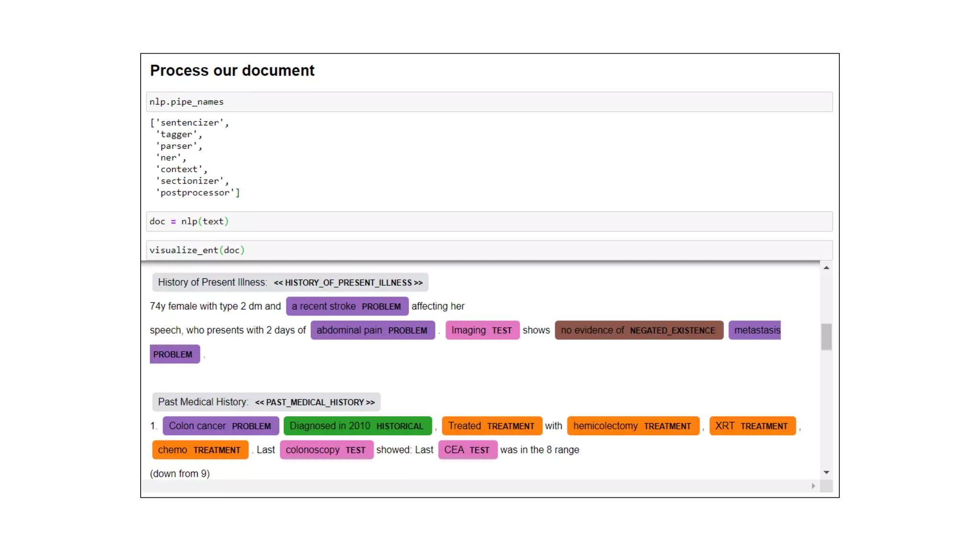Click the colonoscopy TEST entity
Viewport: 980px width, 551px height.
click(326, 450)
